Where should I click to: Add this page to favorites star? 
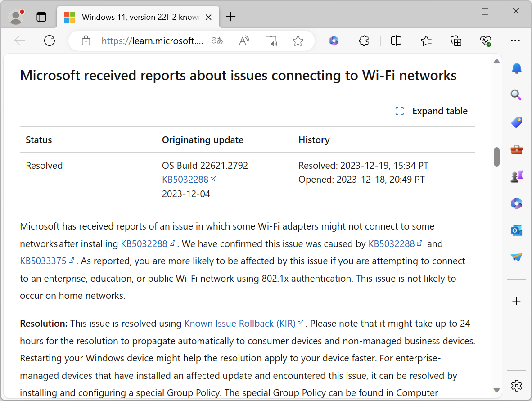tap(298, 41)
